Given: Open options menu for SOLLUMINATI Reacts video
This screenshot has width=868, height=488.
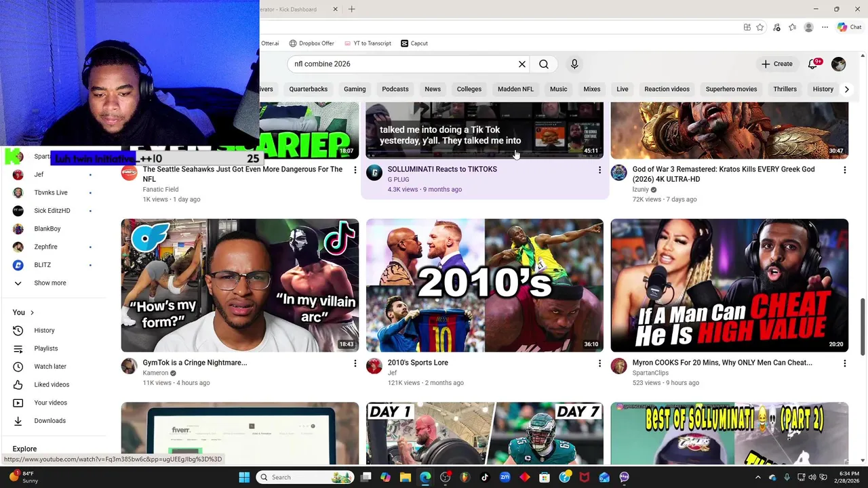Looking at the screenshot, I should point(599,170).
